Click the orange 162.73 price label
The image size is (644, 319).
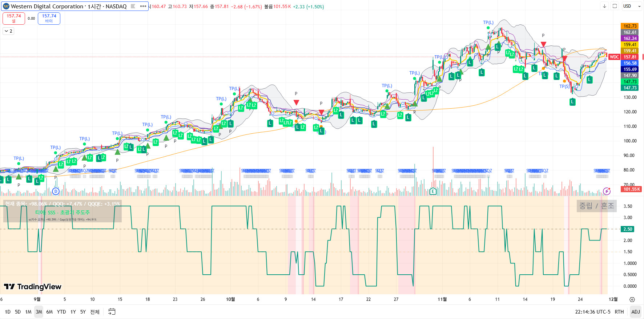(x=630, y=26)
